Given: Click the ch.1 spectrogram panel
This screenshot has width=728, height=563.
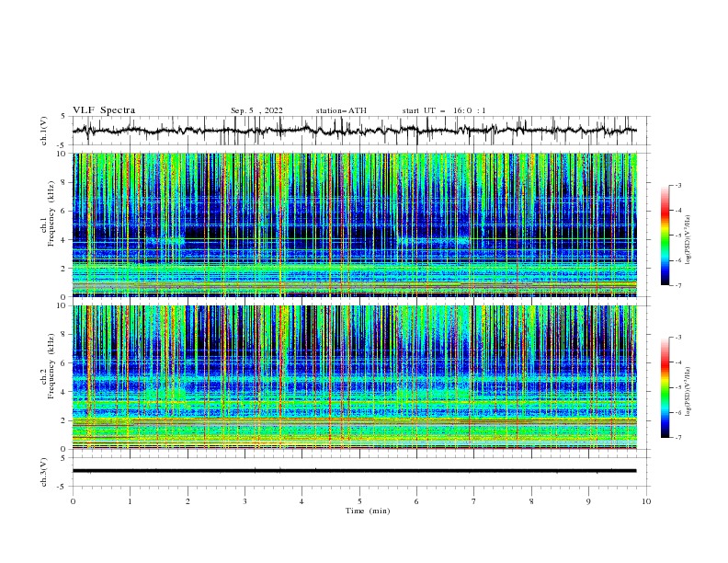Looking at the screenshot, I should (355, 224).
